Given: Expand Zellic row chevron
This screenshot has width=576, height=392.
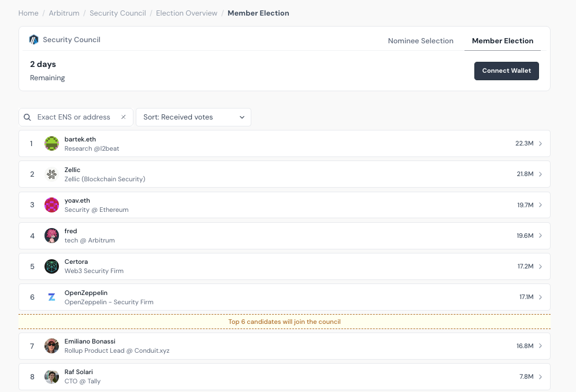Looking at the screenshot, I should 540,174.
